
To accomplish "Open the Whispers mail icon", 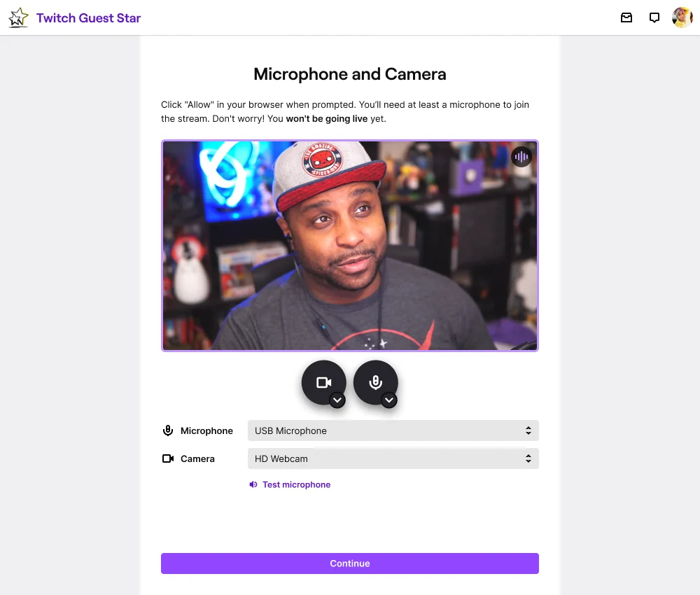I will pyautogui.click(x=626, y=17).
